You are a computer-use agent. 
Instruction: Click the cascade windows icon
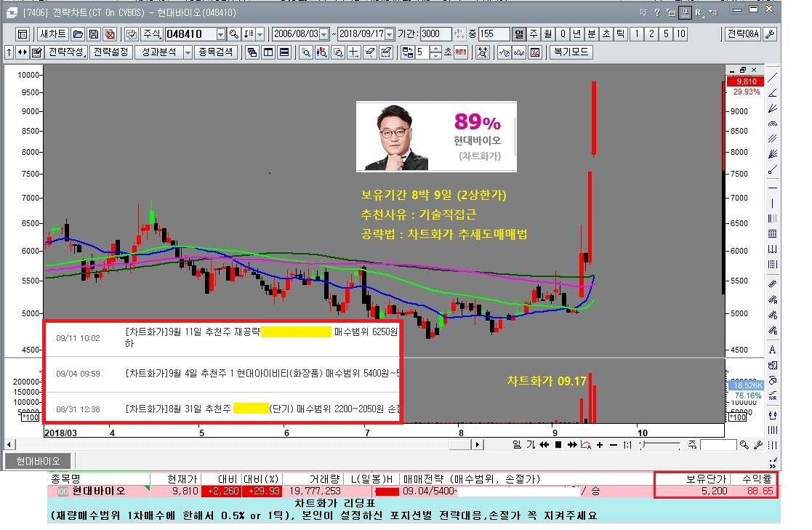[252, 52]
